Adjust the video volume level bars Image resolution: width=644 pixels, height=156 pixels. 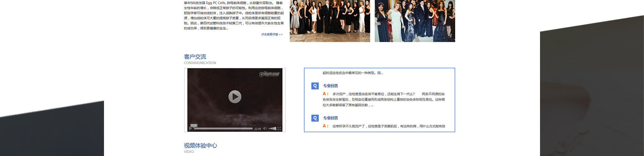pos(272,128)
